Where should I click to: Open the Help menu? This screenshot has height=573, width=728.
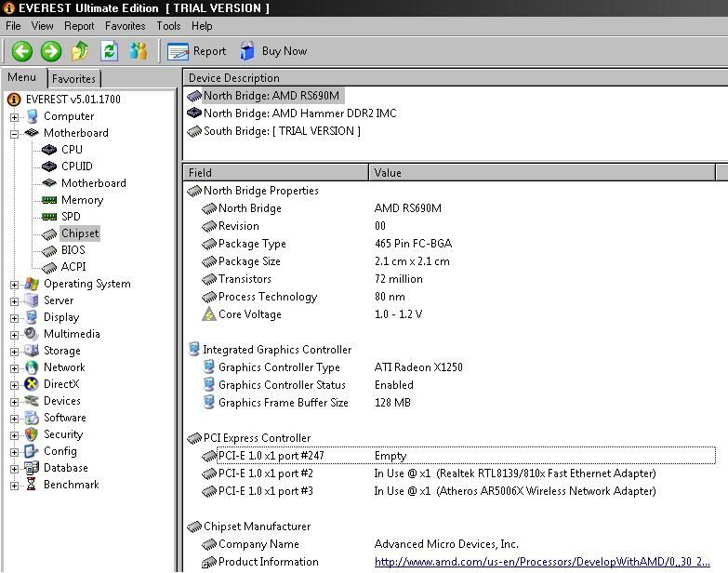(x=202, y=26)
